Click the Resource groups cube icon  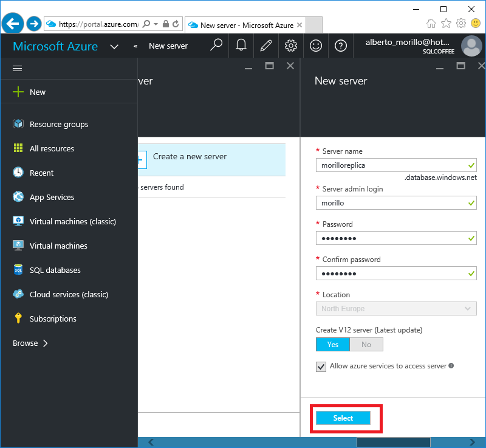(18, 124)
